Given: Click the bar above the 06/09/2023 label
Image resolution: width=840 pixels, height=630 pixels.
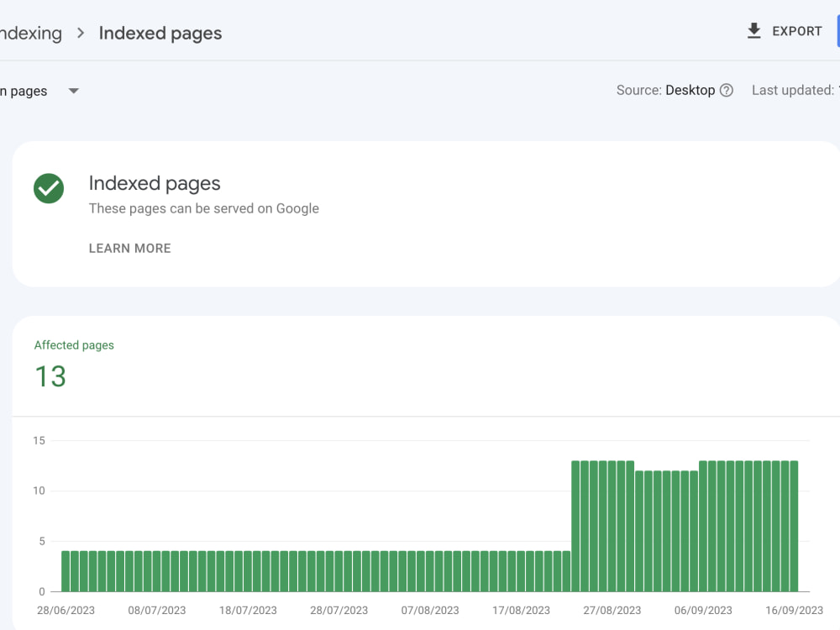Looking at the screenshot, I should point(703,526).
